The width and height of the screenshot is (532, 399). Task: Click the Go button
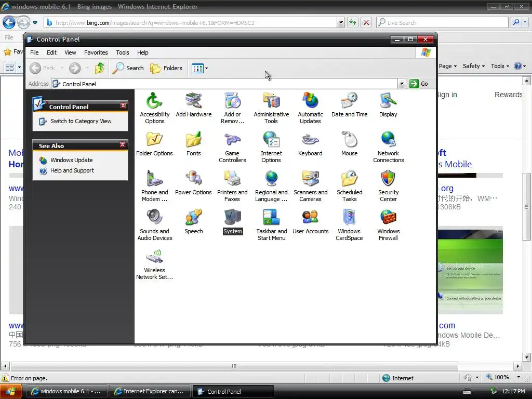[419, 84]
